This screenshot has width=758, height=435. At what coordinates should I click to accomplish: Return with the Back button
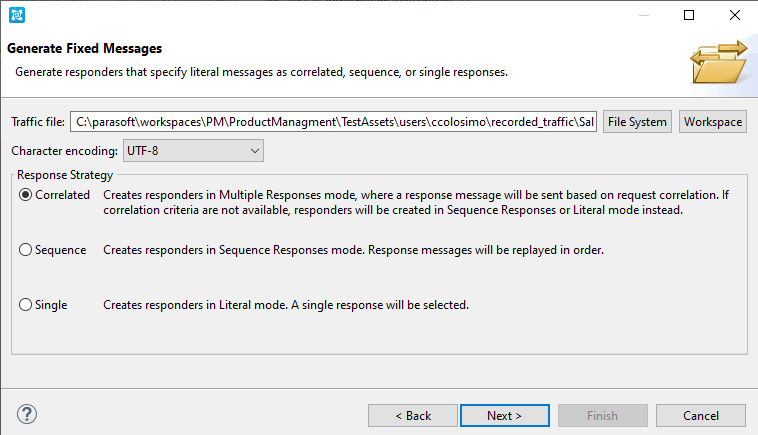click(x=413, y=416)
